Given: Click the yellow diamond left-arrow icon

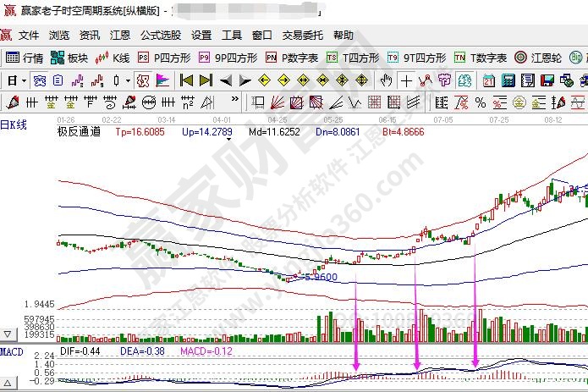Looking at the screenshot, I should (264, 80).
